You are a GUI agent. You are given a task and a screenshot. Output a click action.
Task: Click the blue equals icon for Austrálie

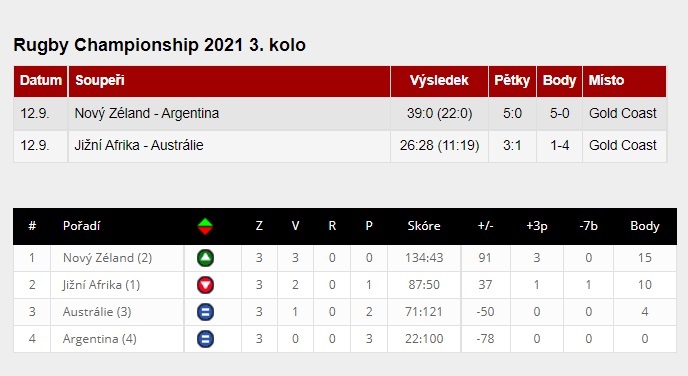[x=205, y=312]
